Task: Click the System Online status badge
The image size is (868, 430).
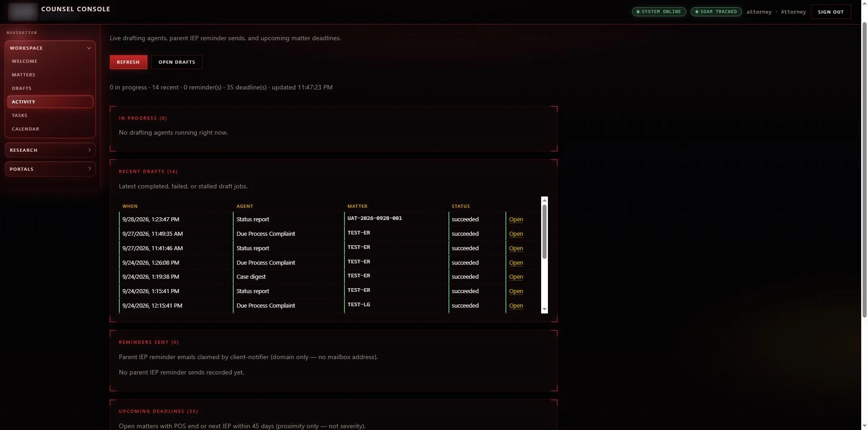Action: click(x=659, y=12)
